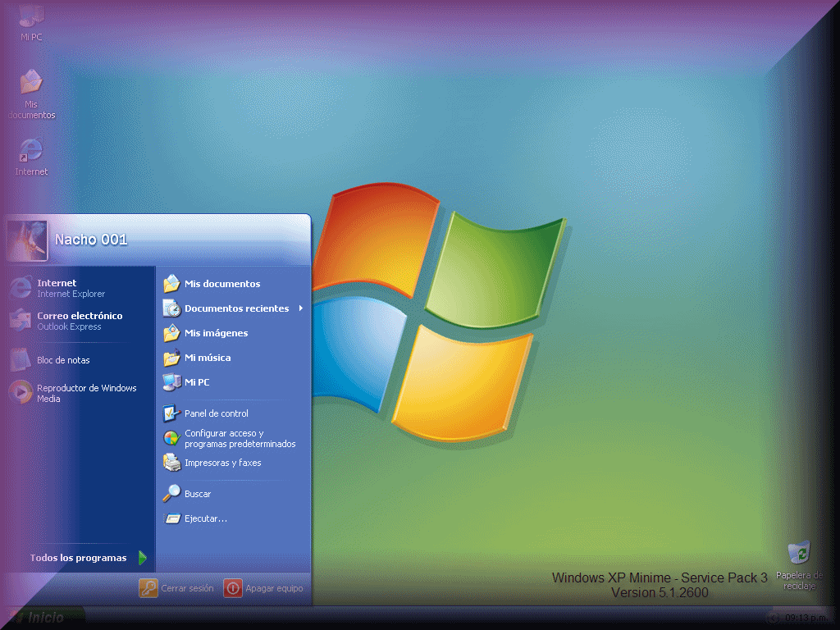
Task: Click the Nacho 001 user picture
Action: click(x=25, y=237)
